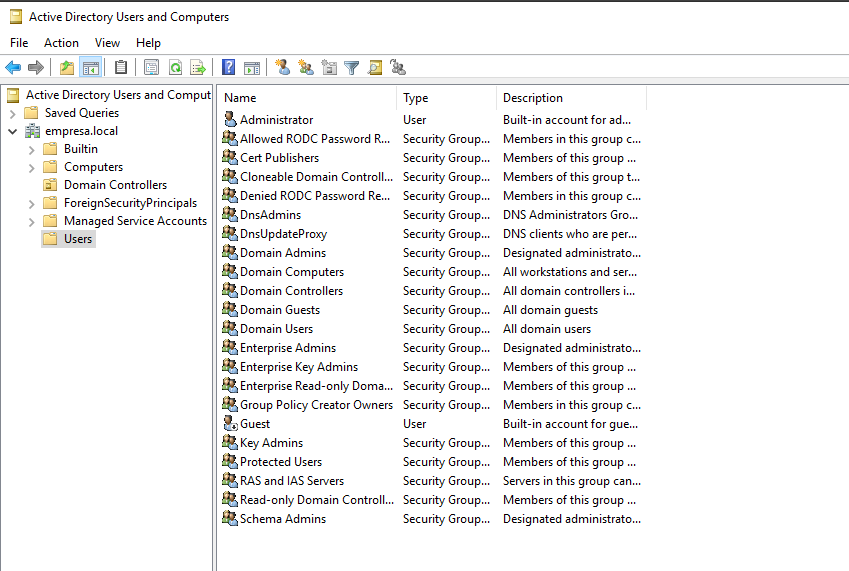Select the Enterprise Key Admins group
The image size is (849, 571).
[x=299, y=366]
